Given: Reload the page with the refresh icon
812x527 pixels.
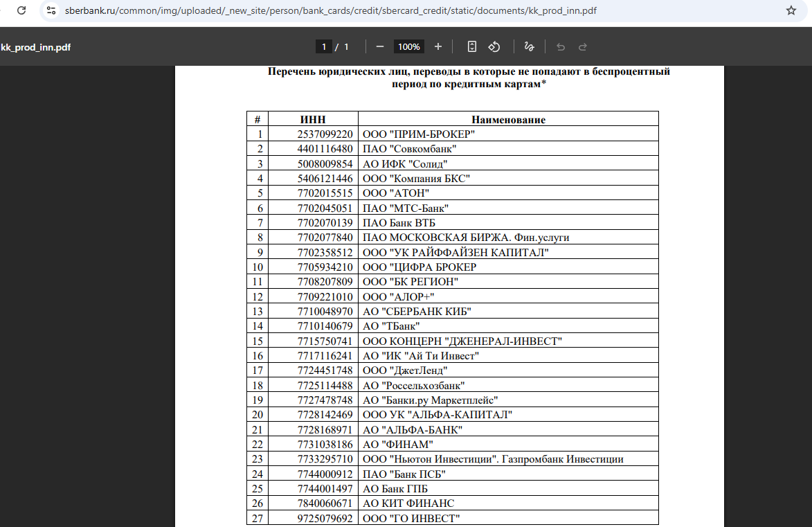Looking at the screenshot, I should (22, 11).
